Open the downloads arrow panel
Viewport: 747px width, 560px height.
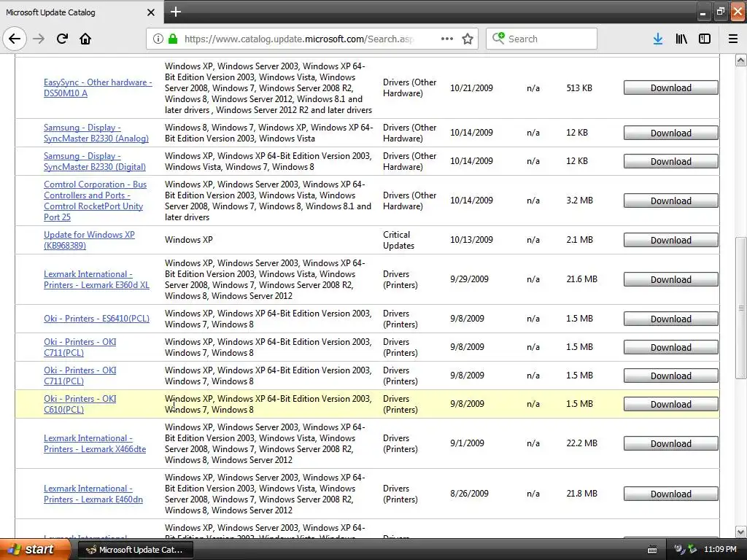658,39
